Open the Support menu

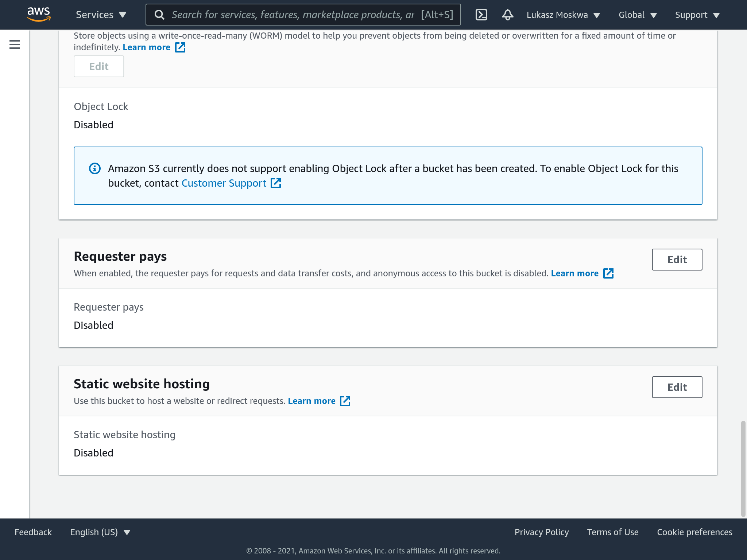697,15
